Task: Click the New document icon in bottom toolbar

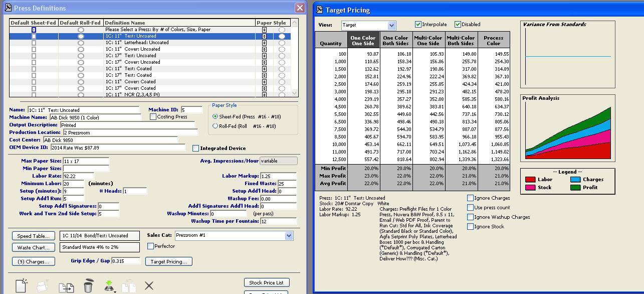Action: [21, 286]
